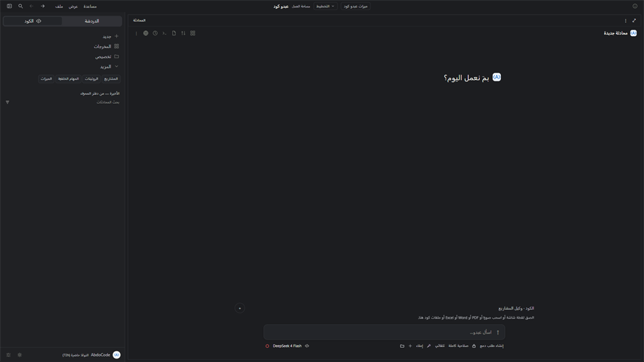Open the terminal icon in toolbar

pyautogui.click(x=164, y=33)
